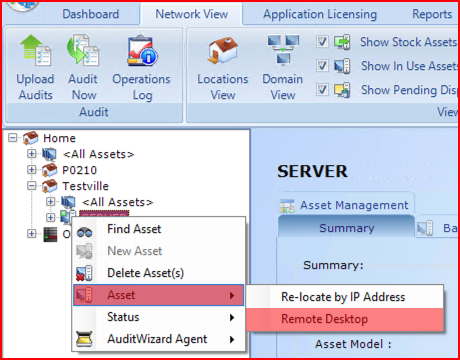The width and height of the screenshot is (460, 360).
Task: Expand the server rack tree node
Action: (x=31, y=234)
